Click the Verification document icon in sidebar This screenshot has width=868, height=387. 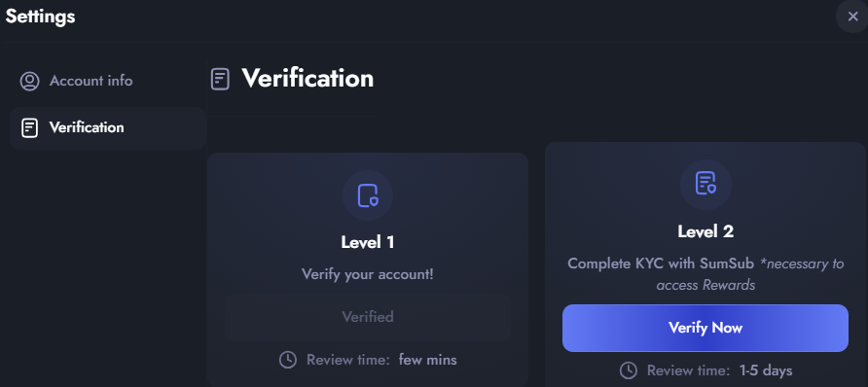[29, 127]
